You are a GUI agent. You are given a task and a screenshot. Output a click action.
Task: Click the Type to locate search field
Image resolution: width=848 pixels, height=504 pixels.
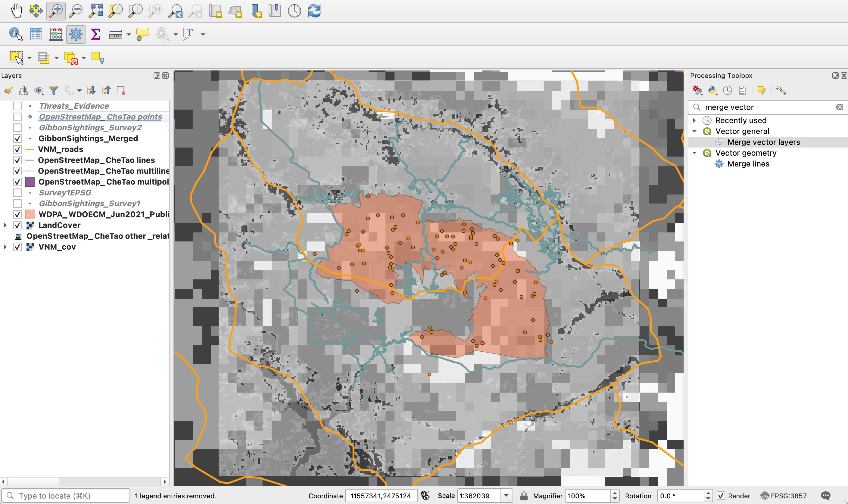(x=66, y=496)
